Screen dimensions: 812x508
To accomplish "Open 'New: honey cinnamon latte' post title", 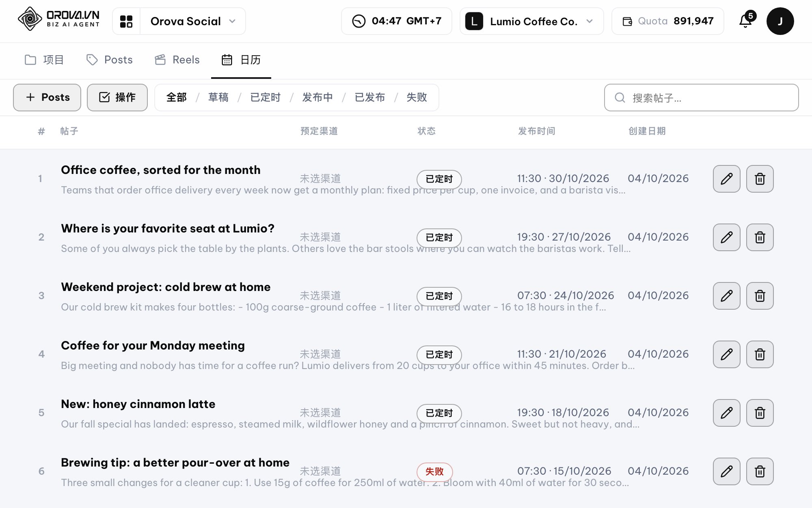I will point(138,404).
